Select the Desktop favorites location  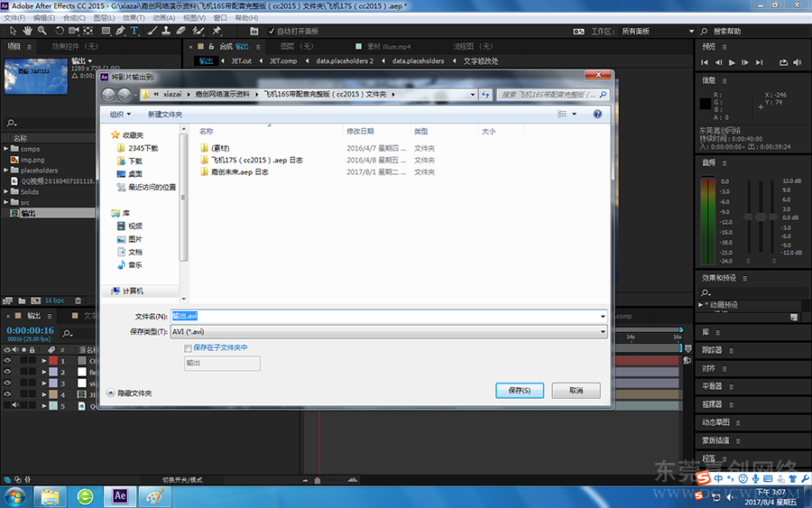point(129,174)
